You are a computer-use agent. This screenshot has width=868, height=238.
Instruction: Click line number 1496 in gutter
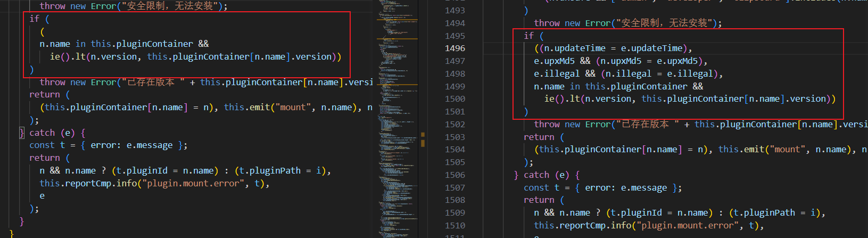454,48
